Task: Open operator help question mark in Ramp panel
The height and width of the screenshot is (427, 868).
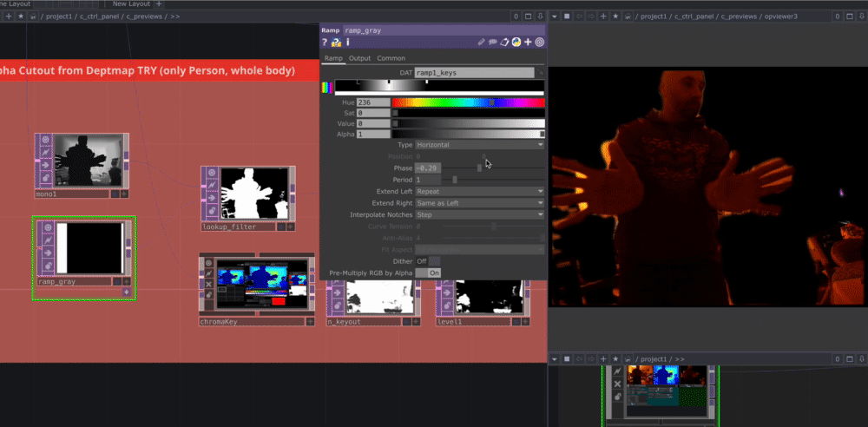Action: tap(325, 42)
